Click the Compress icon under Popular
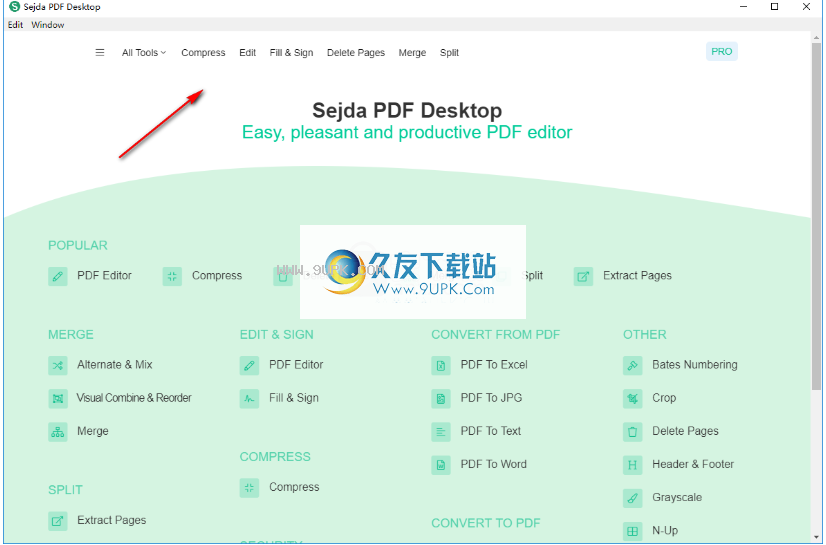Screen dimensions: 826x545 pos(172,276)
